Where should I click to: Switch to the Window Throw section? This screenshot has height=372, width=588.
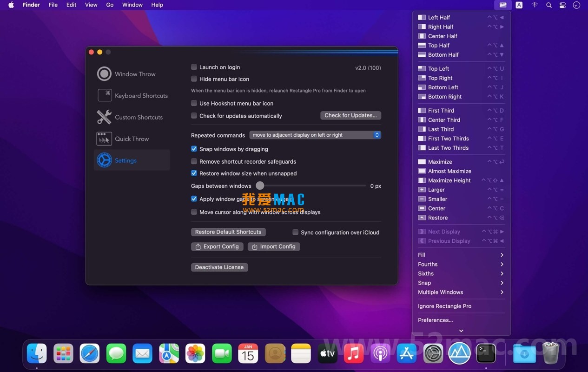(132, 74)
